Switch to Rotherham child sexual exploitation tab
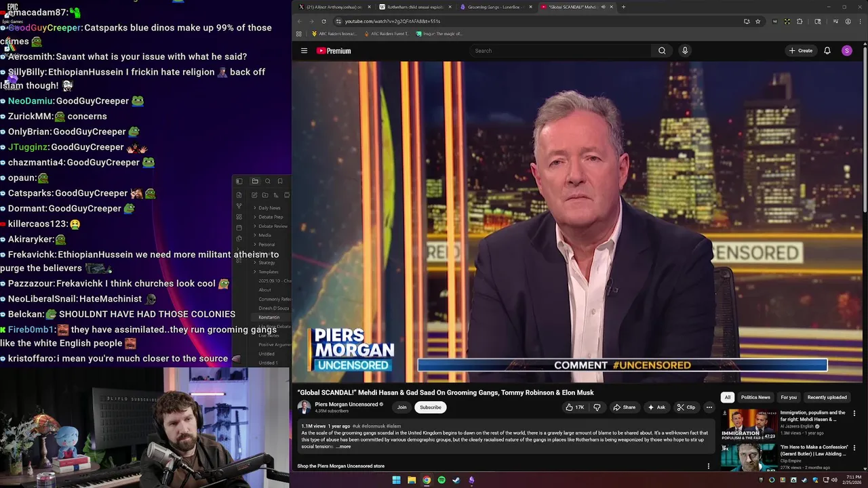Screen dimensions: 868x488 [x=416, y=7]
